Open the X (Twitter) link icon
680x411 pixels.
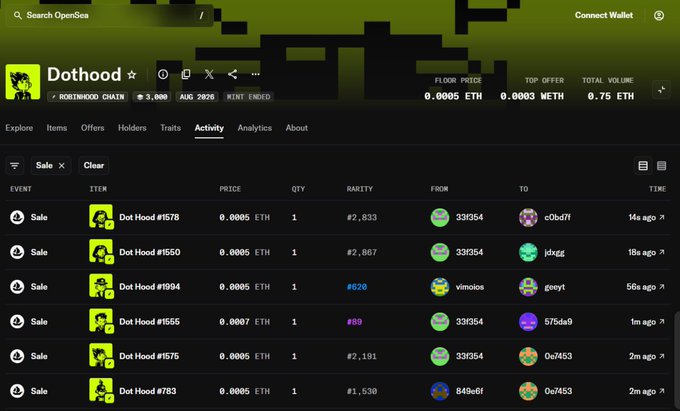coord(209,75)
